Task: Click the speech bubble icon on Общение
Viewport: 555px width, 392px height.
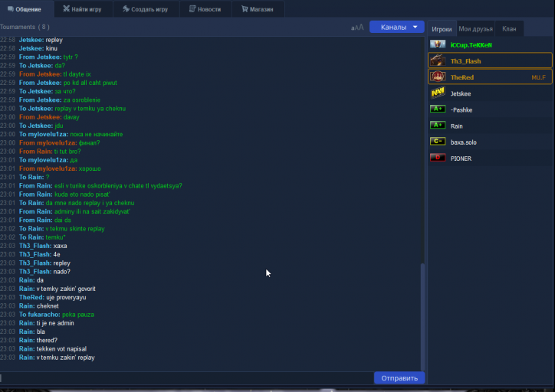Action: [x=10, y=9]
